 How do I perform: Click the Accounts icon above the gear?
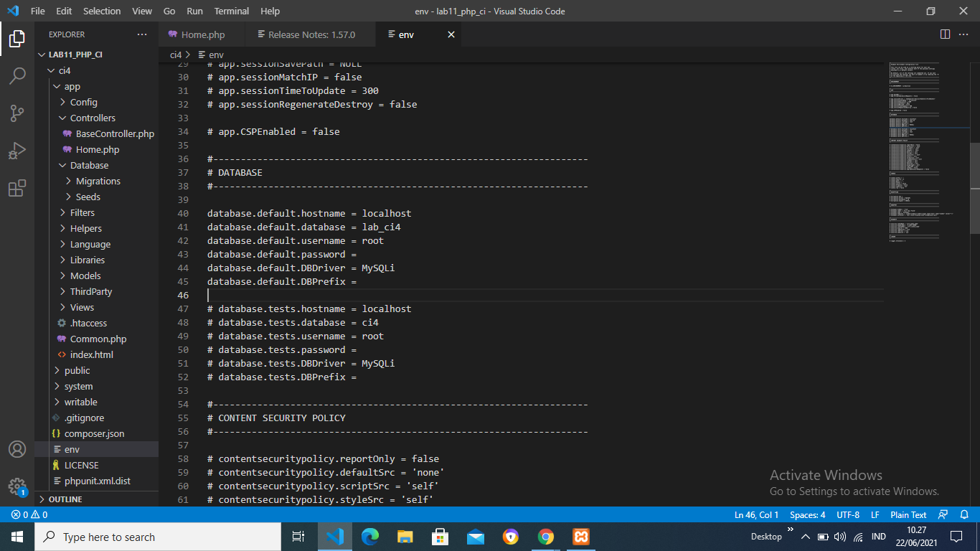(17, 451)
